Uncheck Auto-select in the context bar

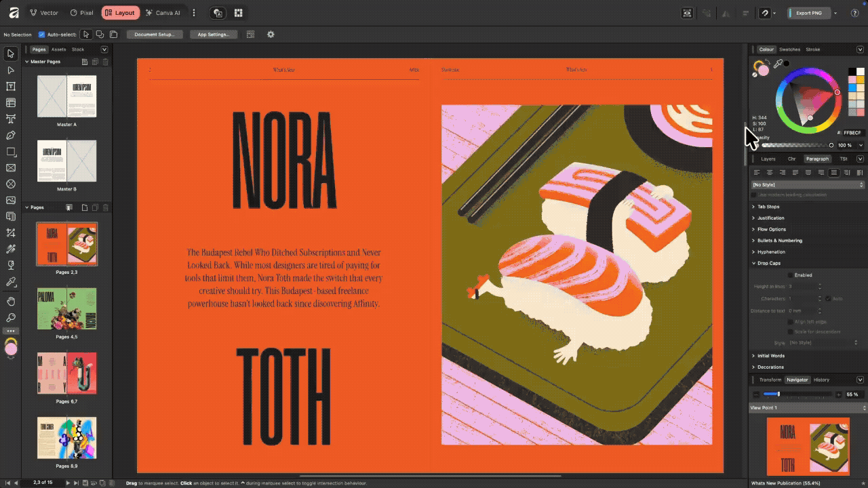click(42, 35)
